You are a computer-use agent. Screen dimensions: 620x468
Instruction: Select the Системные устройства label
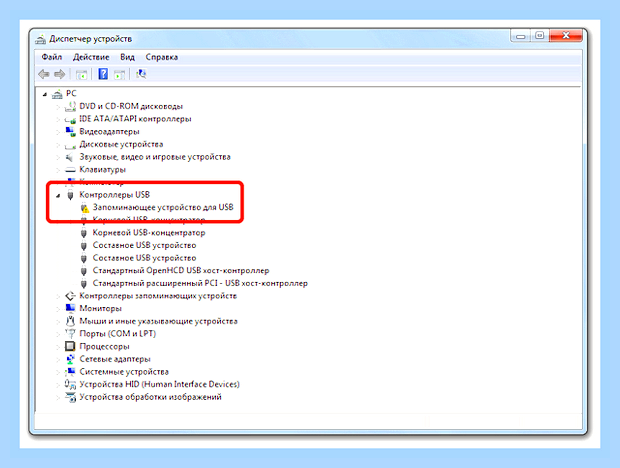124,372
